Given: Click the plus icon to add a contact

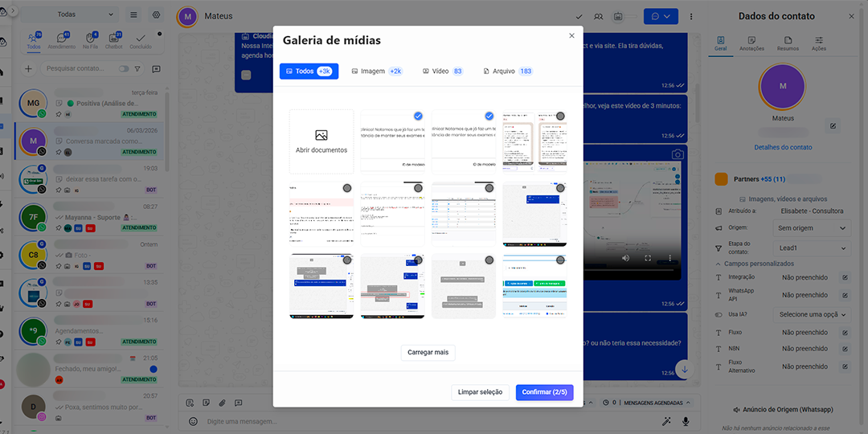Looking at the screenshot, I should [29, 69].
